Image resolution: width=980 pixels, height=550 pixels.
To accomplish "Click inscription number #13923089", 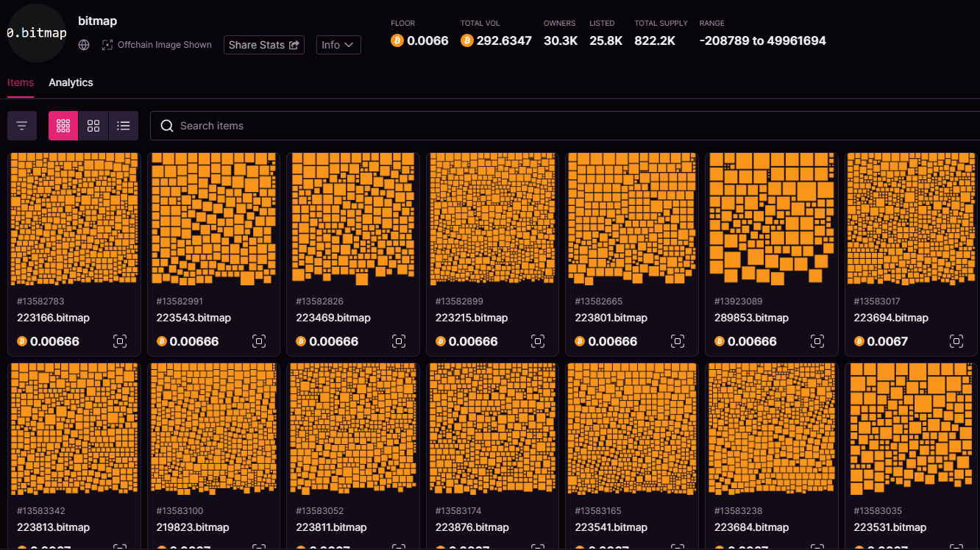I will click(x=738, y=301).
